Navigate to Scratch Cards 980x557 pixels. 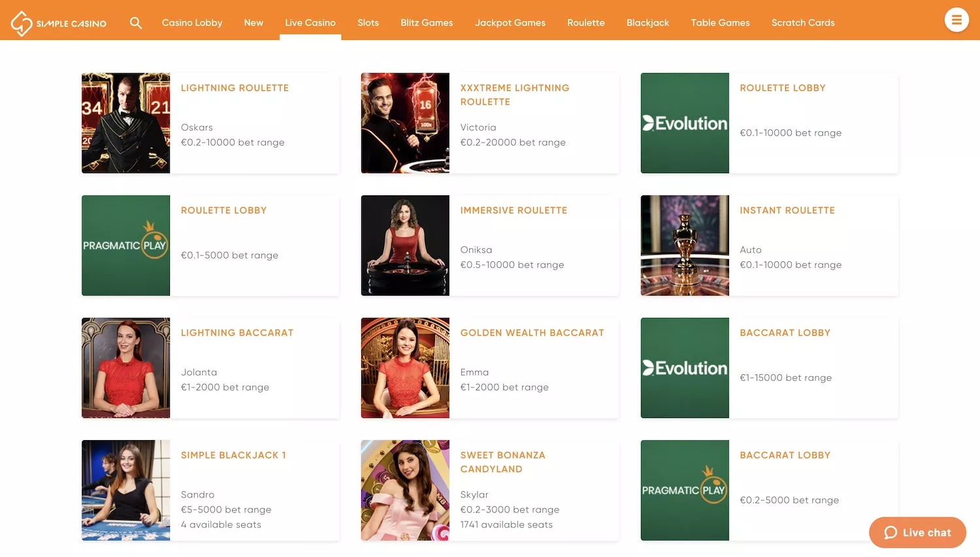pos(803,23)
